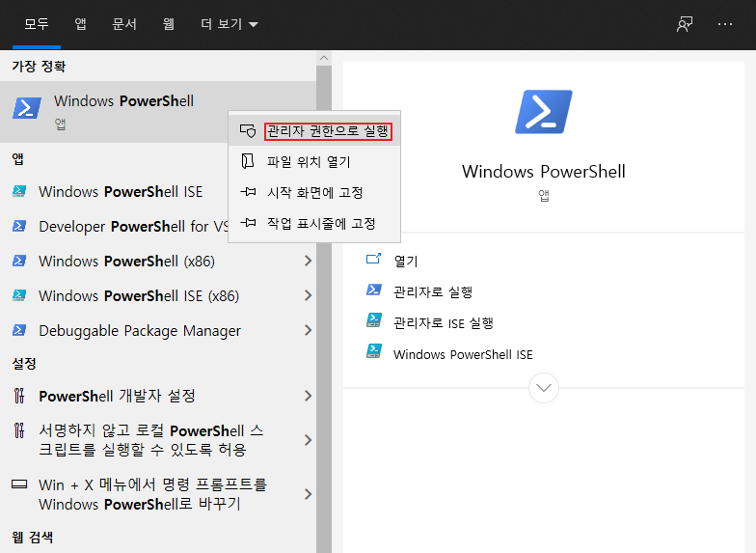Click the ISE icon next to 관리자로 ISE 실행
This screenshot has width=756, height=553.
point(374,320)
